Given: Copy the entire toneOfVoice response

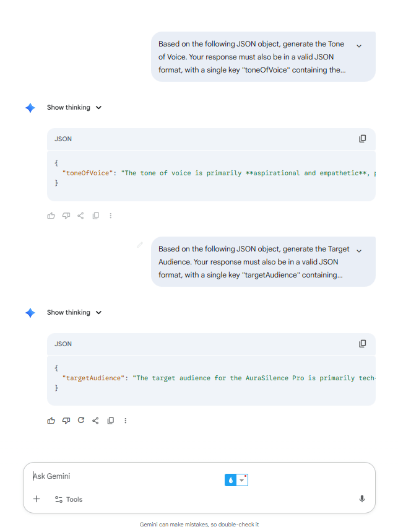Looking at the screenshot, I should [x=96, y=216].
